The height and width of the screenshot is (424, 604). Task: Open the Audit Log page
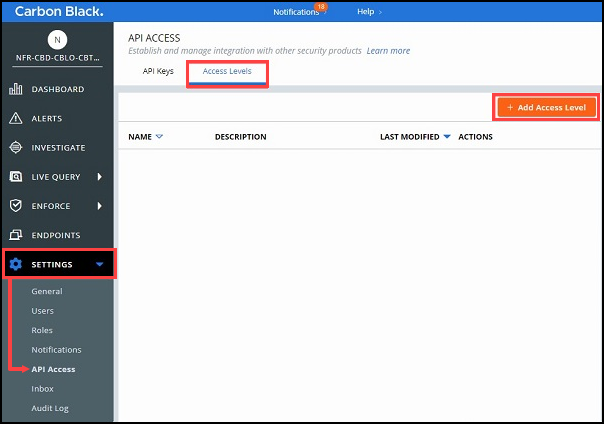(50, 408)
